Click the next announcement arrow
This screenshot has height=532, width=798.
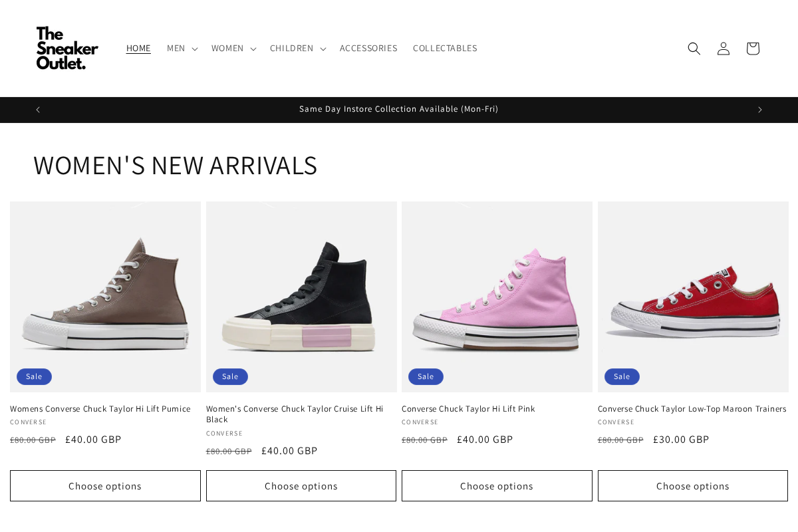pyautogui.click(x=759, y=109)
